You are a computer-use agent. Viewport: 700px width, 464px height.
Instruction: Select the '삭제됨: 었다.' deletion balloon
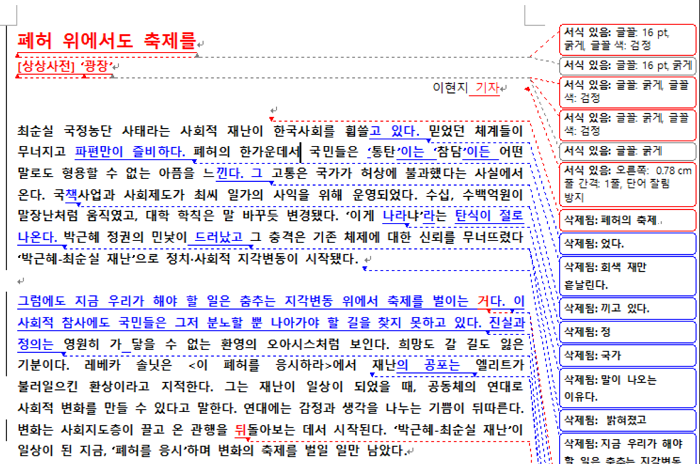pos(627,243)
